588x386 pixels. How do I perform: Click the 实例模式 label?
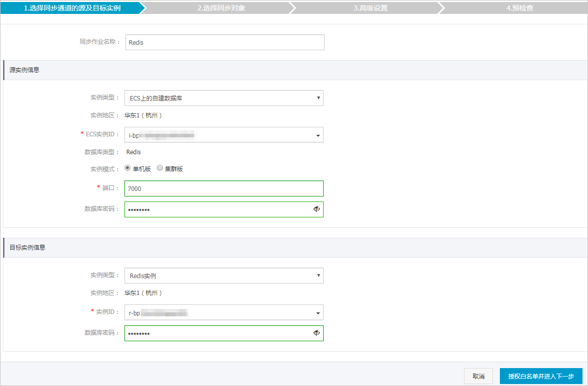point(105,169)
